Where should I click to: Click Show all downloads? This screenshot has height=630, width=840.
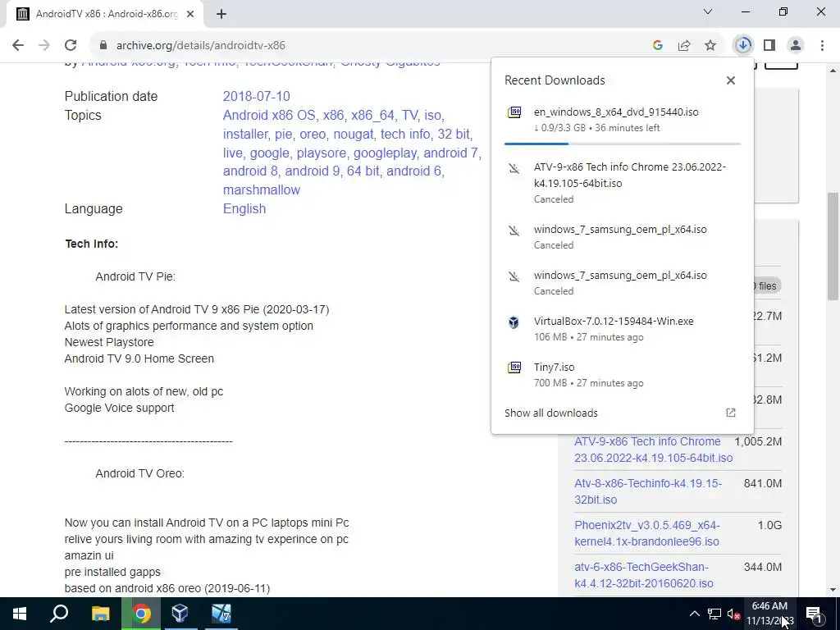pyautogui.click(x=550, y=413)
